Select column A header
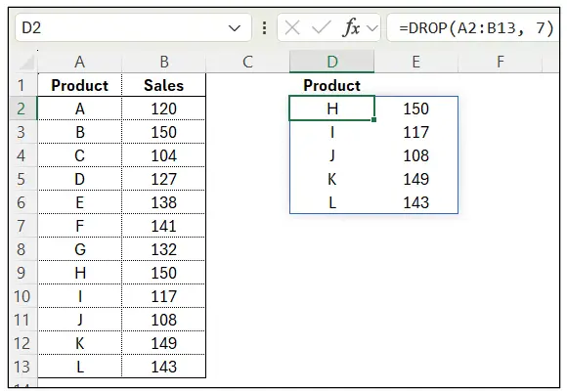This screenshot has width=567, height=392. pyautogui.click(x=80, y=62)
